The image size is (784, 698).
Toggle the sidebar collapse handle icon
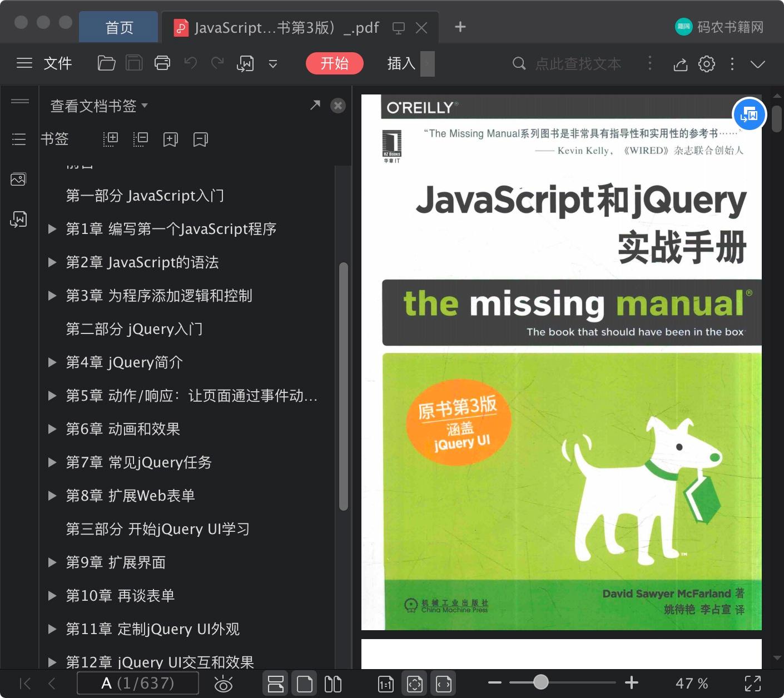coord(20,101)
